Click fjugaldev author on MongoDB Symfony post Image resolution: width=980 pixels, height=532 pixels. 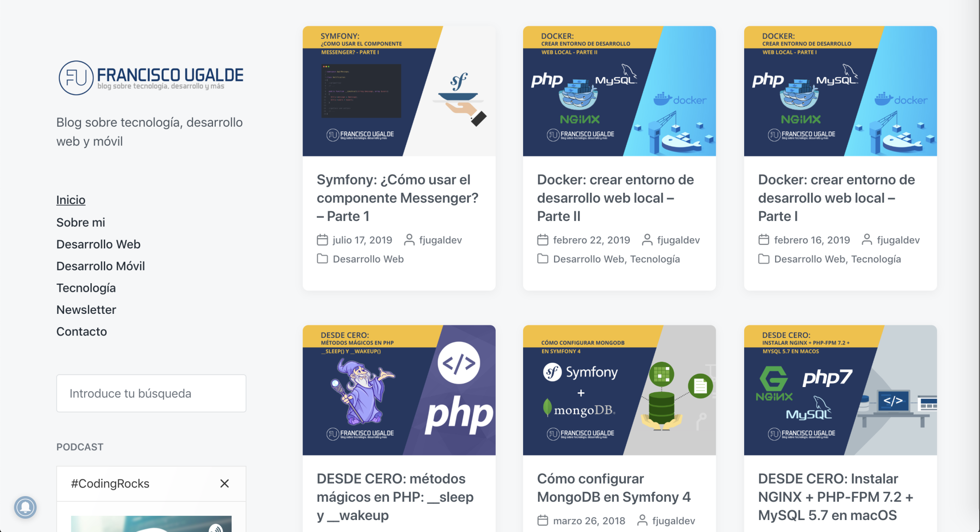click(x=674, y=521)
